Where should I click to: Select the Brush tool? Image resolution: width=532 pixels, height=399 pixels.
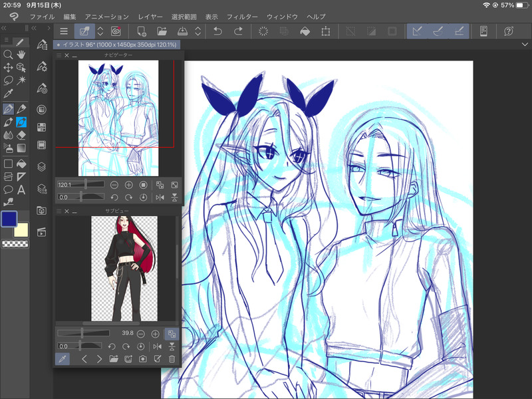pos(8,122)
